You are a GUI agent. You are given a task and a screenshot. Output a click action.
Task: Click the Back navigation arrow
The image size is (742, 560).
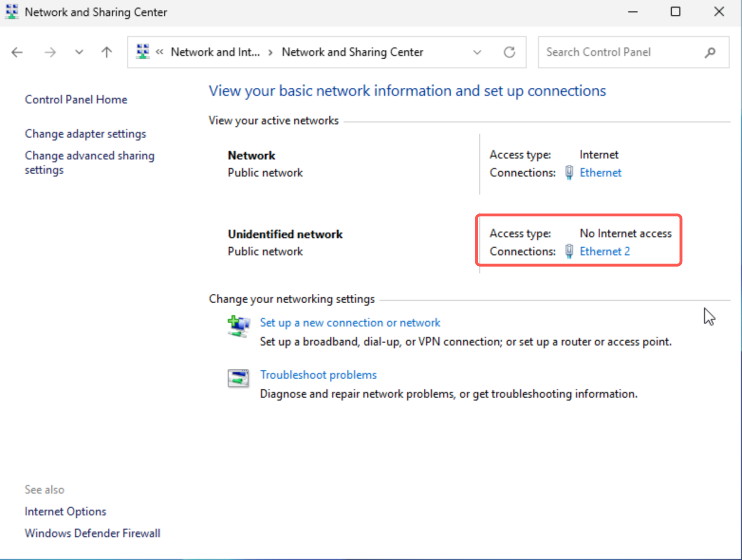pyautogui.click(x=17, y=52)
